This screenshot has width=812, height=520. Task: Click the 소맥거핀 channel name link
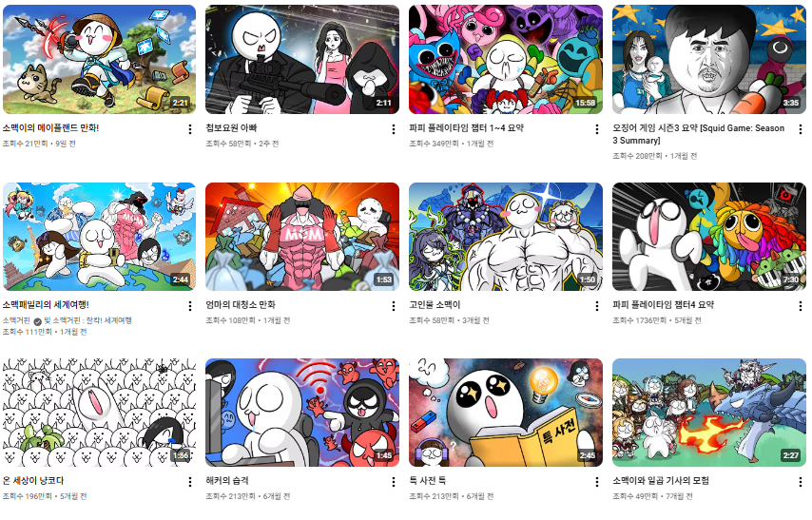pyautogui.click(x=16, y=320)
